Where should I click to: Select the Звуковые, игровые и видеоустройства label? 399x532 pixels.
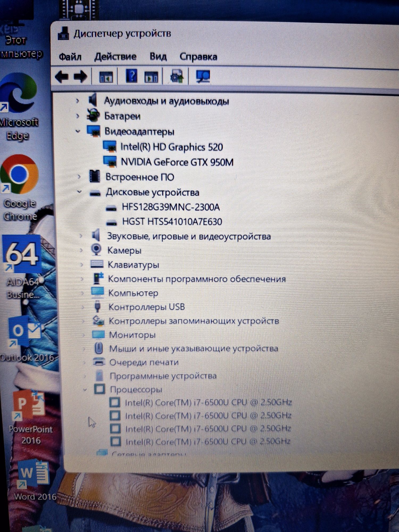(x=189, y=236)
